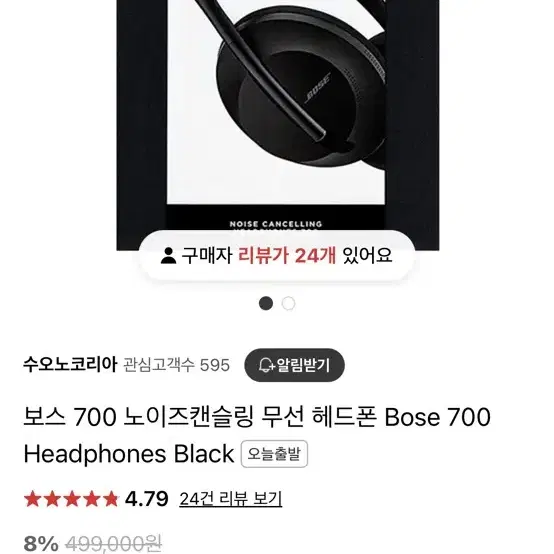Tap the person icon in the review bubble
The width and height of the screenshot is (554, 554).
[x=168, y=255]
